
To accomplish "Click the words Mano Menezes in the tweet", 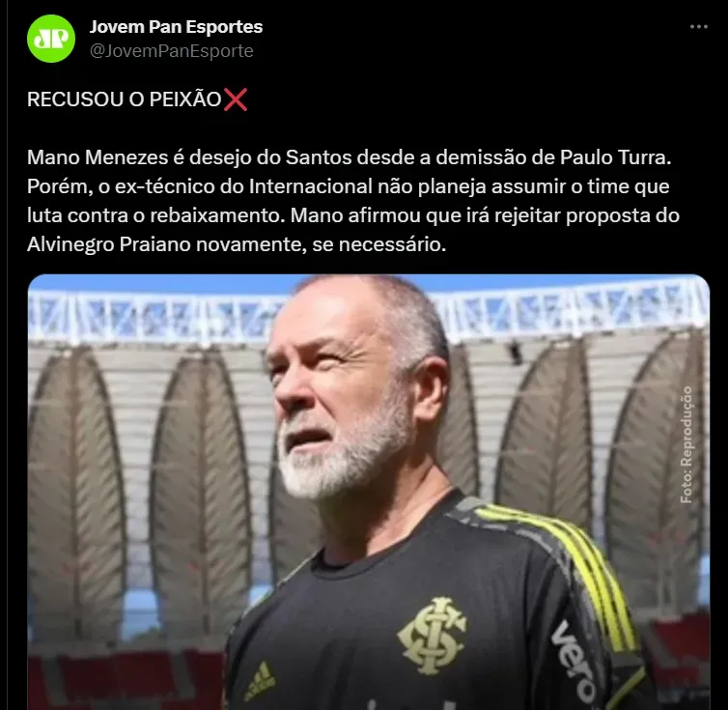I will point(98,157).
